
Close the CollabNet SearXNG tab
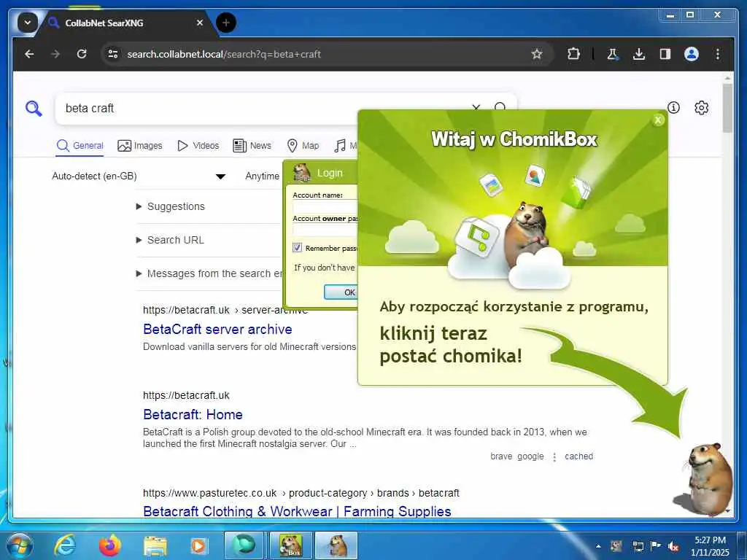200,23
